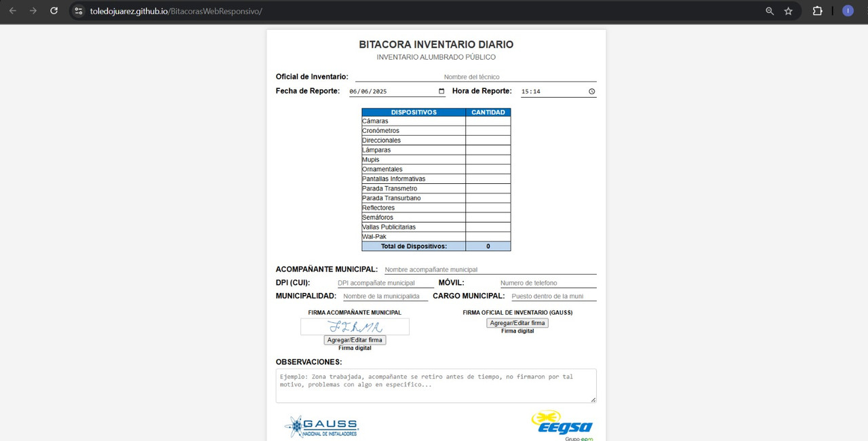Click the Parada Transurbano quantity cell
Viewport: 868px width, 441px height.
click(x=488, y=198)
